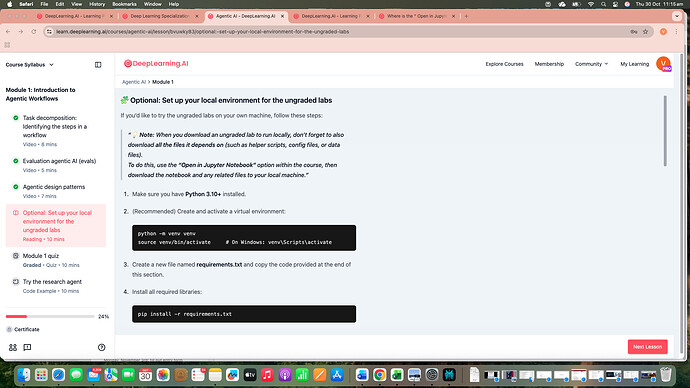
Task: Open Finder from the dock
Action: (24, 375)
